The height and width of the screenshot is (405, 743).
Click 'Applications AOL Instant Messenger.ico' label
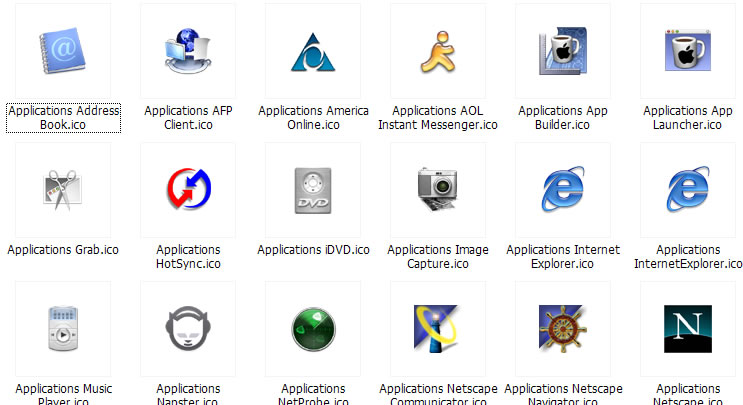coord(438,118)
